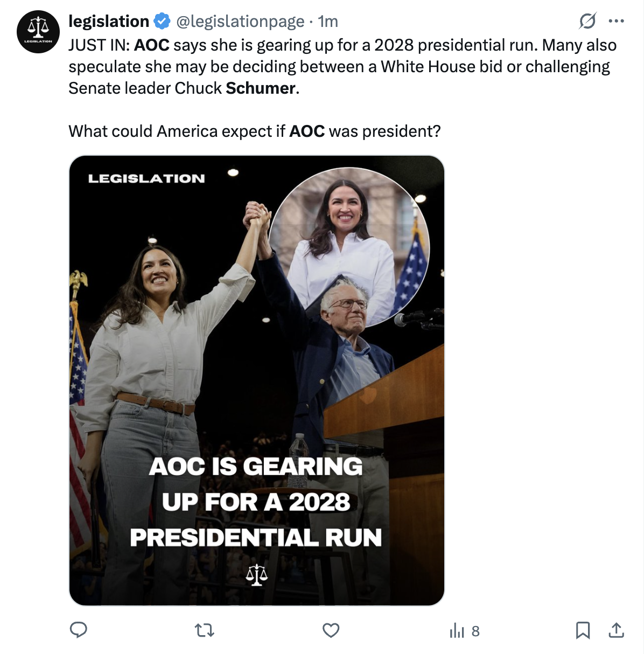Click the share upload arrow icon

(x=616, y=630)
